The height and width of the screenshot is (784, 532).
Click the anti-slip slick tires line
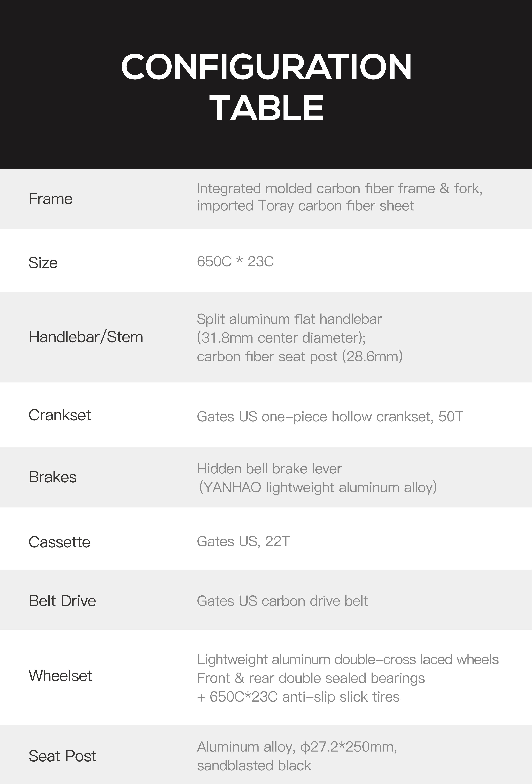[x=298, y=697]
